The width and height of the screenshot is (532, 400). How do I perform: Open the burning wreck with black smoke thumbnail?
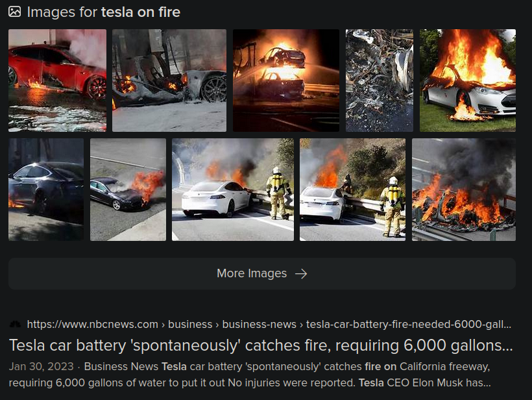point(464,190)
